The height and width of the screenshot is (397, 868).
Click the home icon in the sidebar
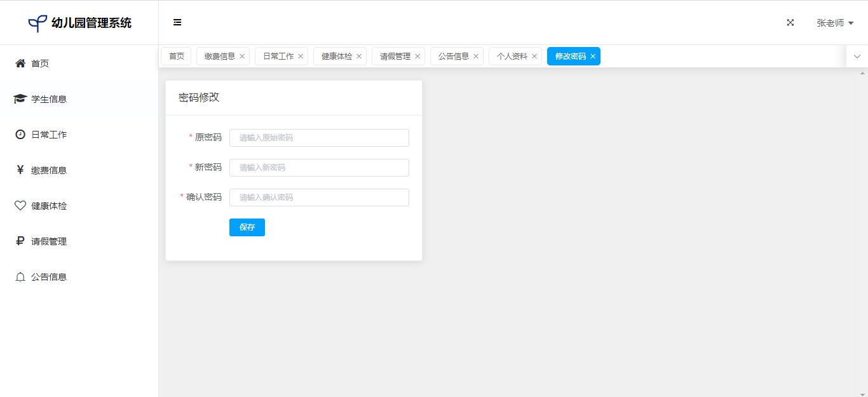20,63
